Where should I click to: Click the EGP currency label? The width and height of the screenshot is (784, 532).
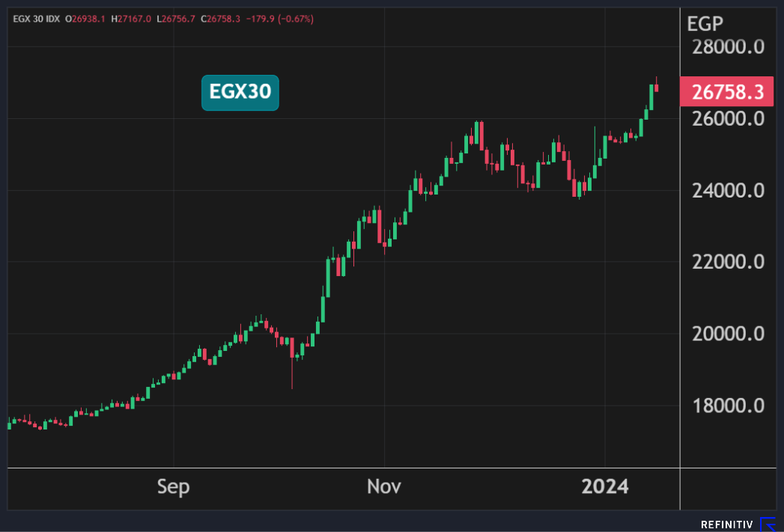(x=705, y=23)
